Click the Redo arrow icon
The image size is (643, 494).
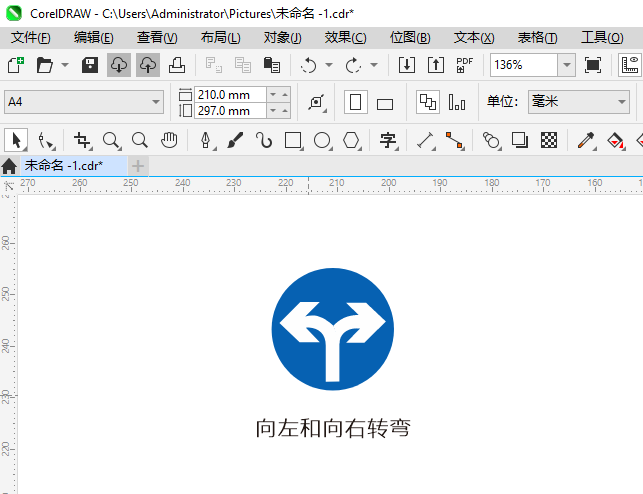[353, 65]
